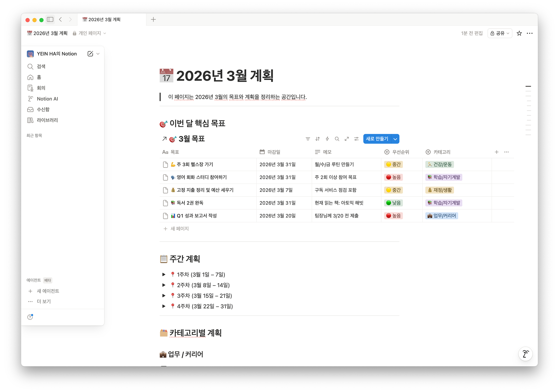Open the 공유 share dropdown
Screen dimensions: 559x392
click(x=500, y=33)
